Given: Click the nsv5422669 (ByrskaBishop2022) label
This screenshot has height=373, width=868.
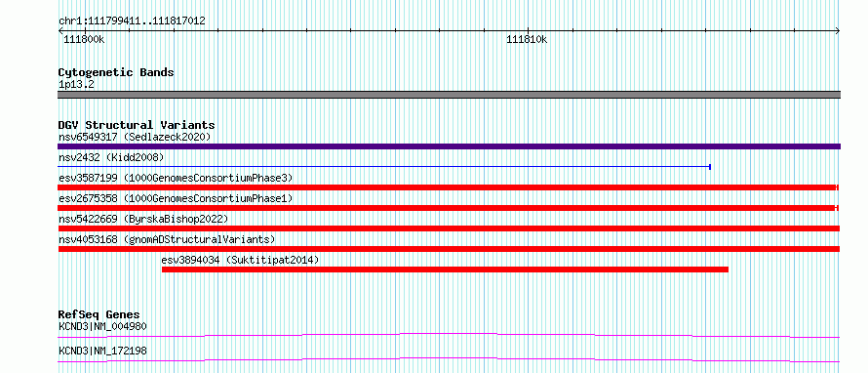Looking at the screenshot, I should [143, 219].
